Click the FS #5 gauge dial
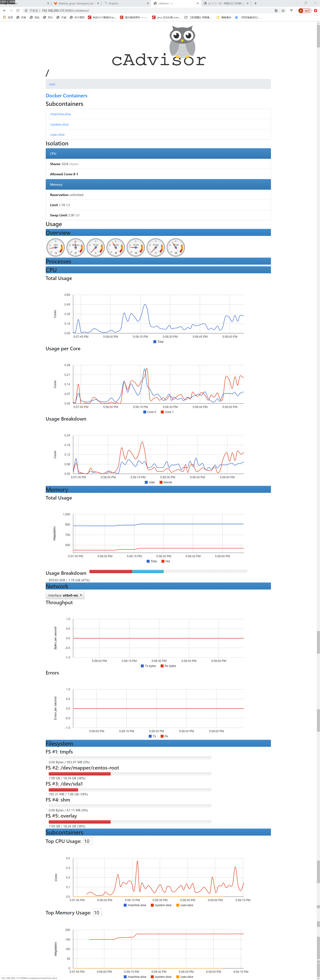This screenshot has width=320, height=980. click(x=176, y=247)
